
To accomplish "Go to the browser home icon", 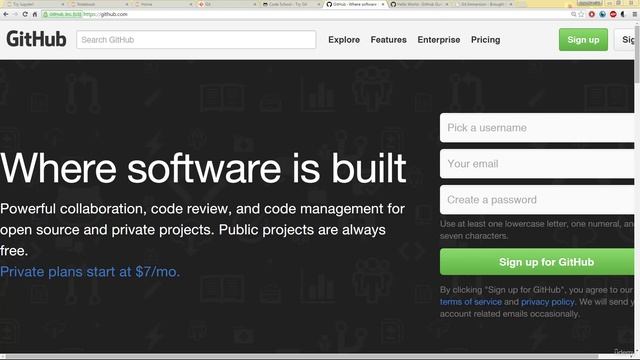I will point(35,14).
